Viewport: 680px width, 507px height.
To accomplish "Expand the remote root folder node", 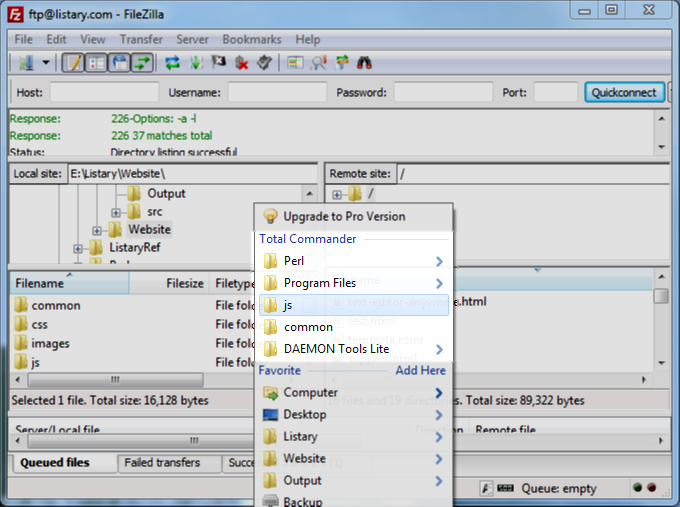I will pyautogui.click(x=337, y=195).
